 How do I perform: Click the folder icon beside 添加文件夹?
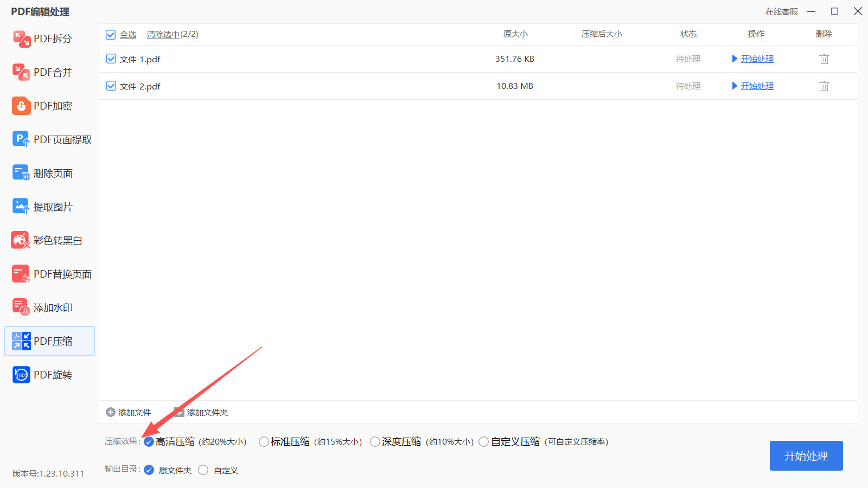179,413
